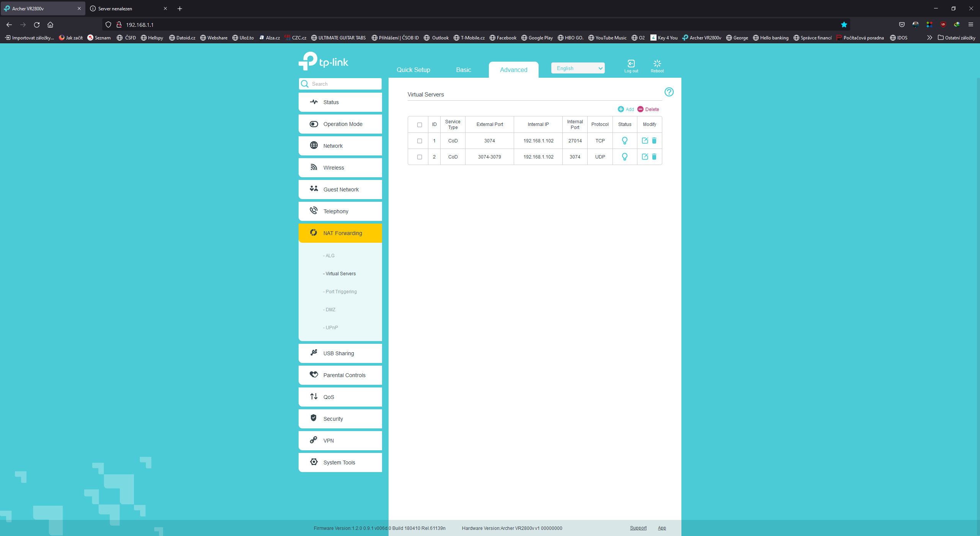Check the select-all checkbox in the table header
The width and height of the screenshot is (980, 536).
click(420, 125)
